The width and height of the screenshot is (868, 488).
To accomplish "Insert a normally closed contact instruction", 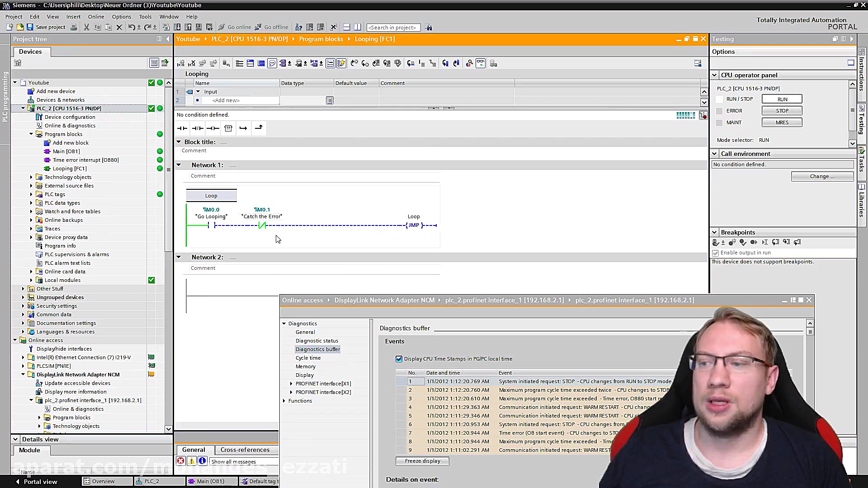I will [198, 128].
